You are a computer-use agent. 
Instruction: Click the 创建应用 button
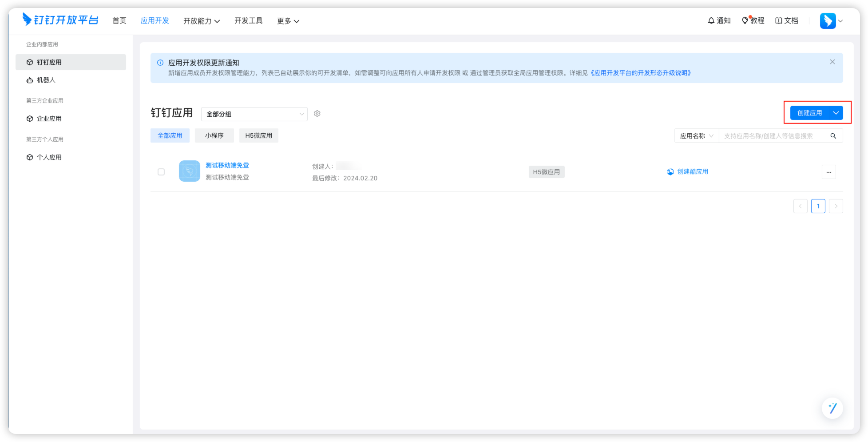coord(809,113)
